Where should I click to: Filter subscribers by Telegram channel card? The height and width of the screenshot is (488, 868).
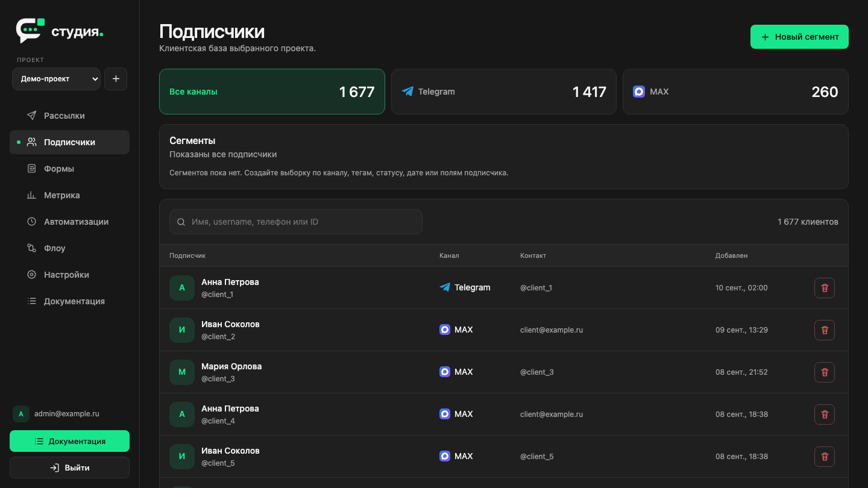click(504, 92)
